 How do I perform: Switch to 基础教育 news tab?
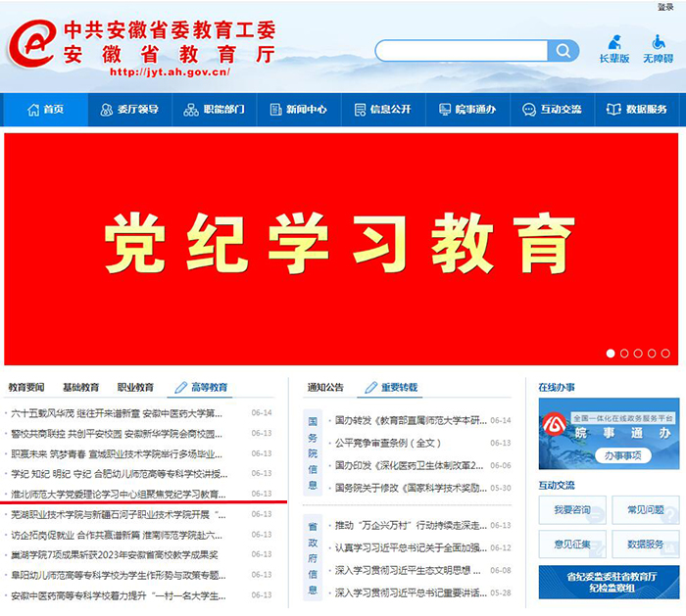tap(80, 387)
